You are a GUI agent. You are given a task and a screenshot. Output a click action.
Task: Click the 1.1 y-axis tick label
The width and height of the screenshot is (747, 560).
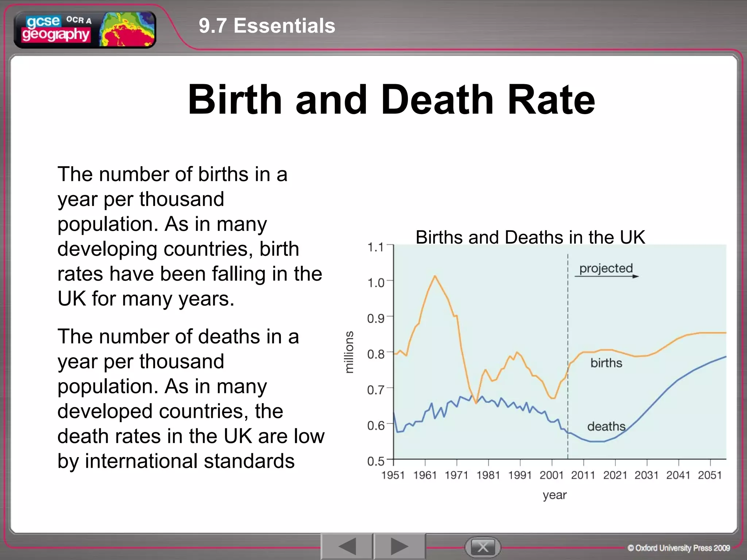[x=375, y=248]
